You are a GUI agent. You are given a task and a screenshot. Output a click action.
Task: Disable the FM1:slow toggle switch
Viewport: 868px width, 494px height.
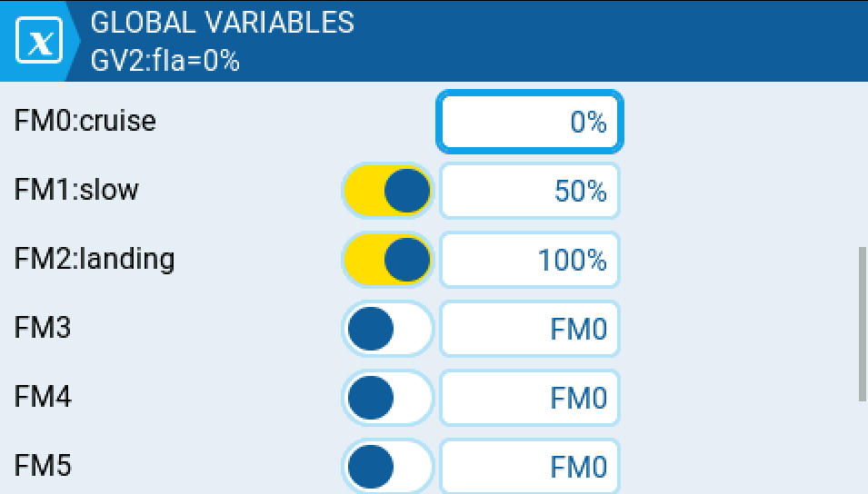click(x=388, y=191)
